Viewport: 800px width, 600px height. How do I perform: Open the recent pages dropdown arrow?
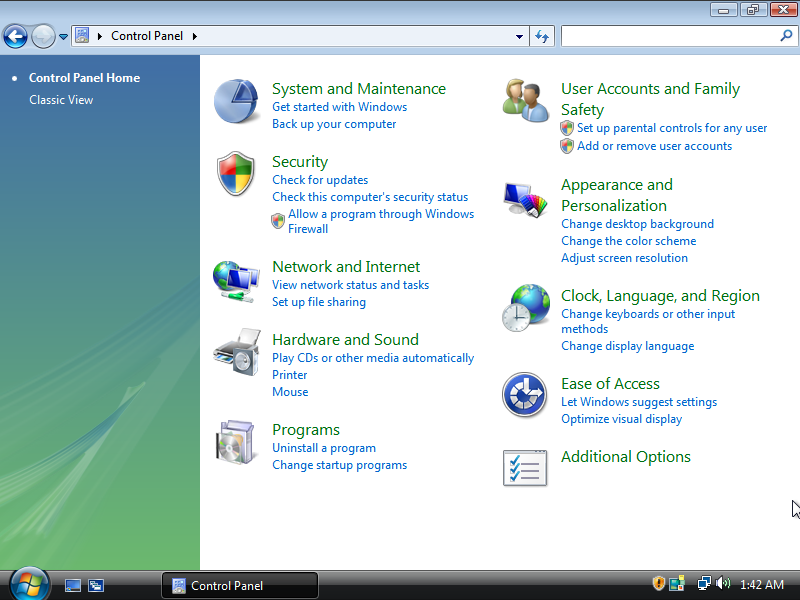coord(64,37)
